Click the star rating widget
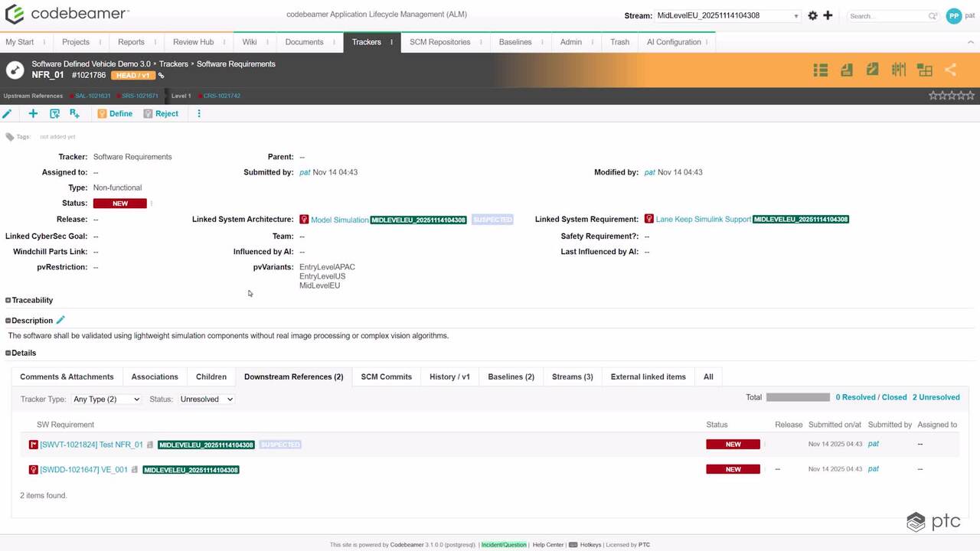Image resolution: width=980 pixels, height=551 pixels. [952, 96]
